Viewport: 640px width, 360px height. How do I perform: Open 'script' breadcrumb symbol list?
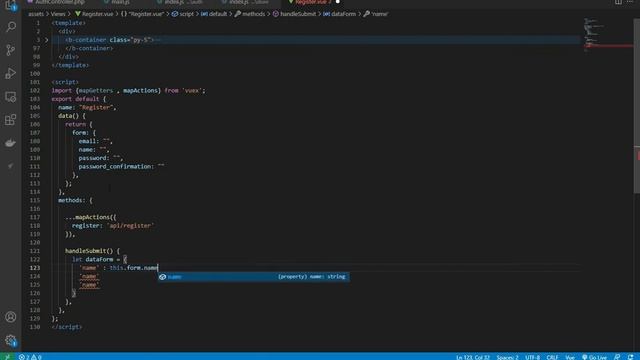(183, 14)
